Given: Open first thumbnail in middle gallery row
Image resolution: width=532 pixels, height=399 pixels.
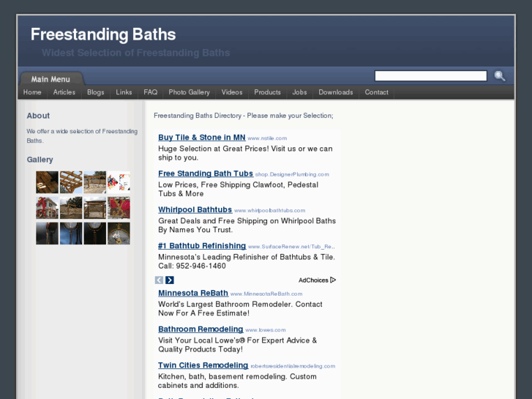Looking at the screenshot, I should tap(47, 208).
